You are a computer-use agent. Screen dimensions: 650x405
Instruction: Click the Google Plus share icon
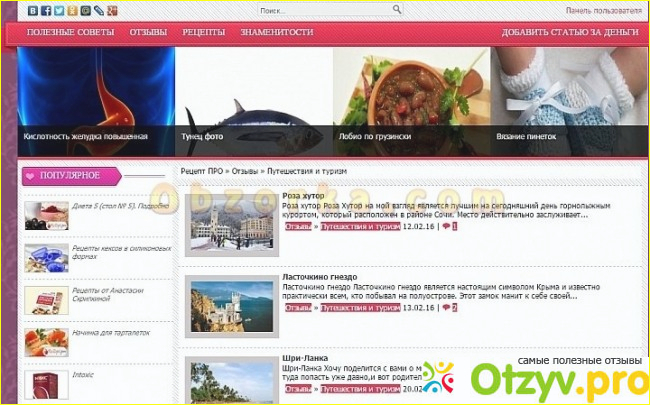(111, 10)
